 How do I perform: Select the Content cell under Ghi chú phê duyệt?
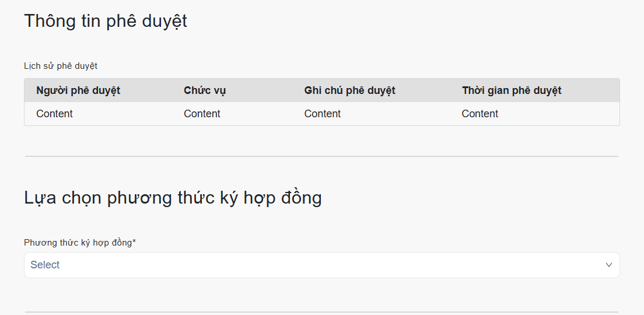click(x=323, y=114)
